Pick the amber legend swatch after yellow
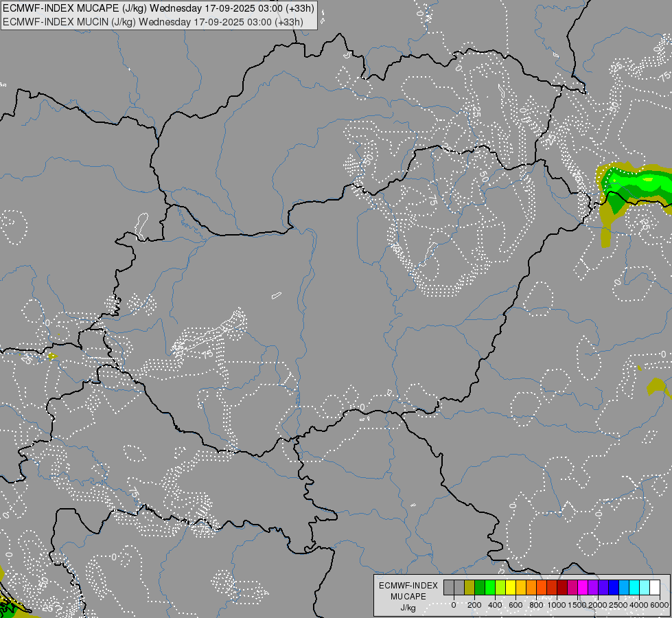The width and height of the screenshot is (672, 618). [x=521, y=587]
